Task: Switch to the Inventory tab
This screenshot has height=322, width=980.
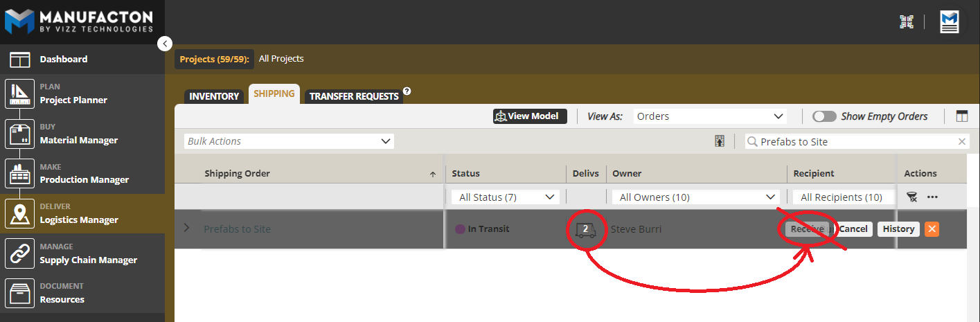Action: pyautogui.click(x=214, y=96)
